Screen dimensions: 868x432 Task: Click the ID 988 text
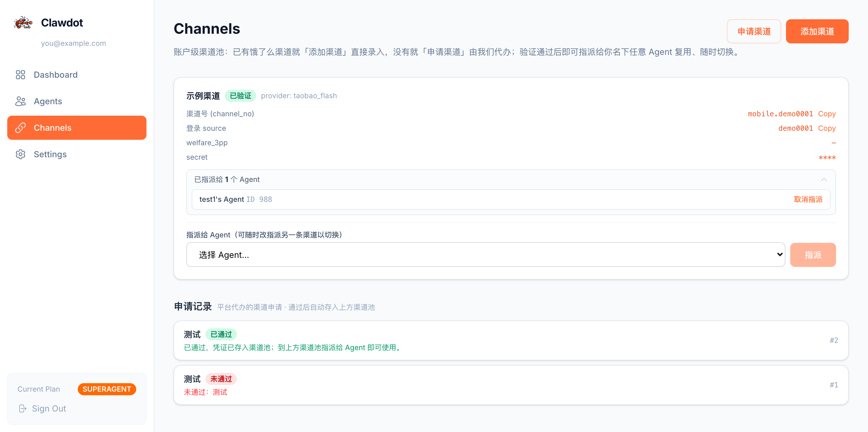pyautogui.click(x=259, y=199)
